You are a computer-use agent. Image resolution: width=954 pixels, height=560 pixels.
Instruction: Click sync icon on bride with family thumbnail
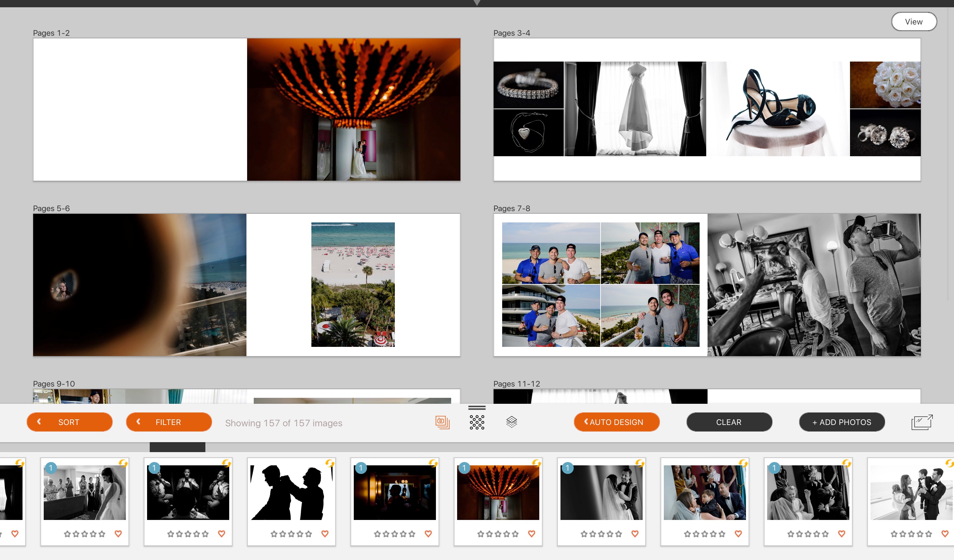click(123, 463)
